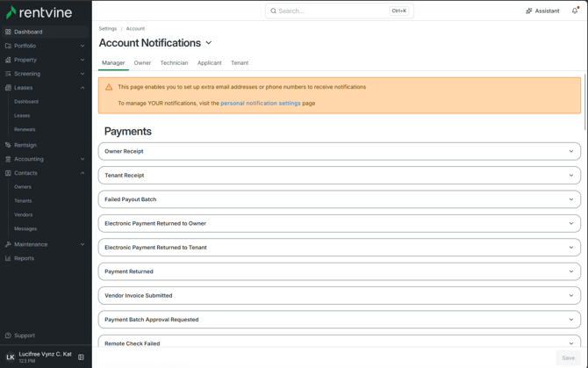
Task: Expand the Maintenance menu chevron
Action: (82, 244)
